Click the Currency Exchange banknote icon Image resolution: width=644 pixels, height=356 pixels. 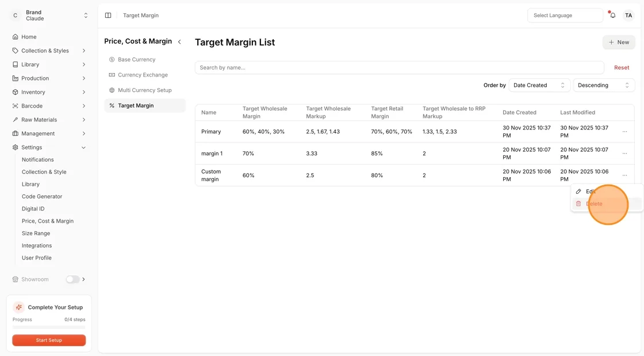click(112, 75)
